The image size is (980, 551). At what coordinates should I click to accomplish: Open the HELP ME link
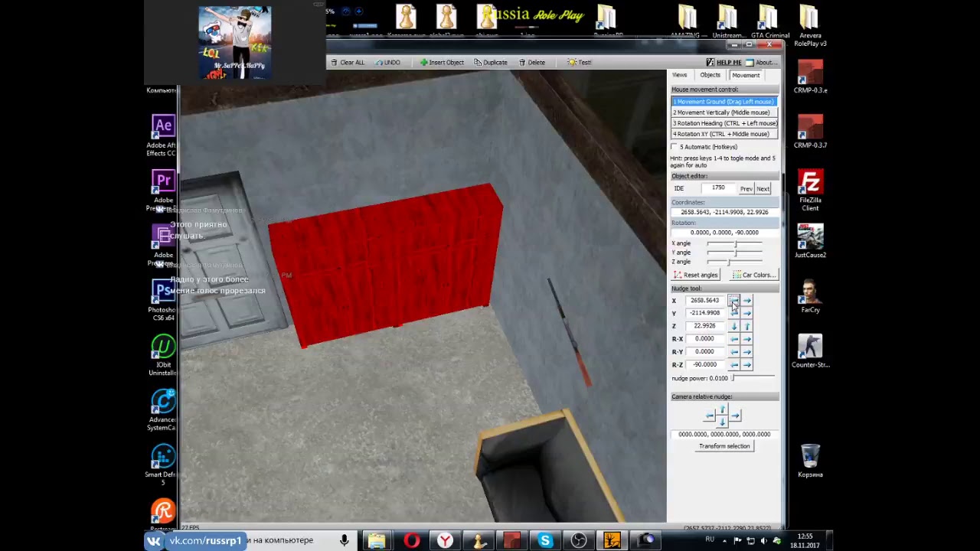pyautogui.click(x=724, y=62)
